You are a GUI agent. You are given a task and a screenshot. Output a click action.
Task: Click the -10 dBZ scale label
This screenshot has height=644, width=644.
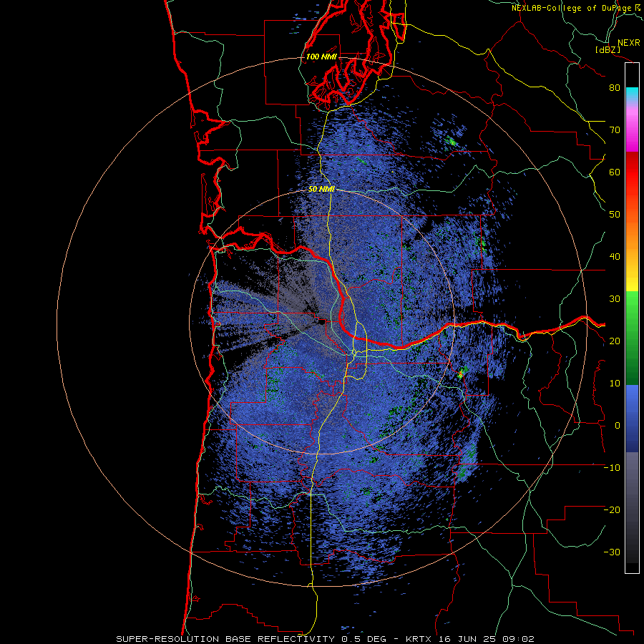(612, 468)
